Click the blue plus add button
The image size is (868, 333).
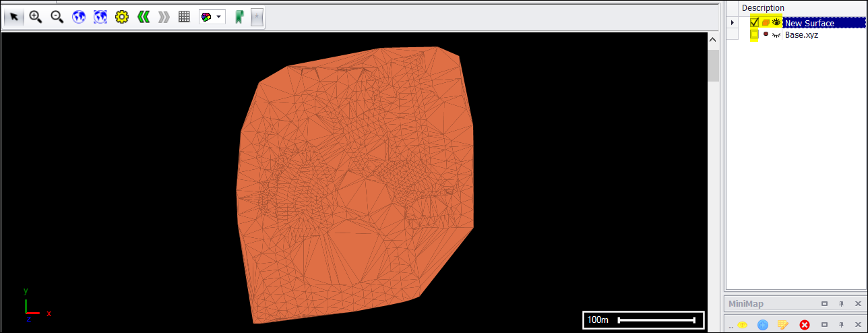click(x=763, y=325)
